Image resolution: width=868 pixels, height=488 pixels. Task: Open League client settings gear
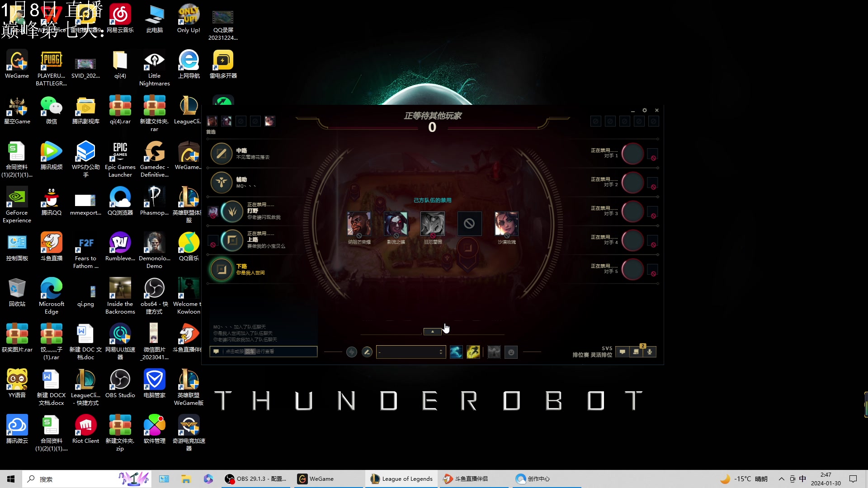(x=645, y=110)
